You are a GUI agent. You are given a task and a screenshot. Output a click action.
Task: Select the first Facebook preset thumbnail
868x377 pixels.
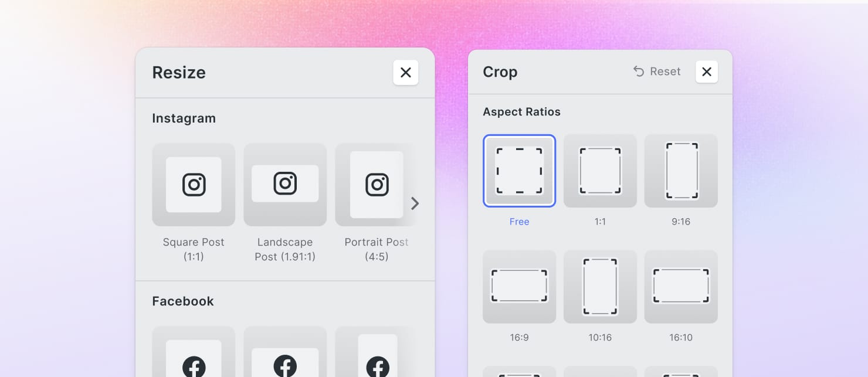point(194,352)
